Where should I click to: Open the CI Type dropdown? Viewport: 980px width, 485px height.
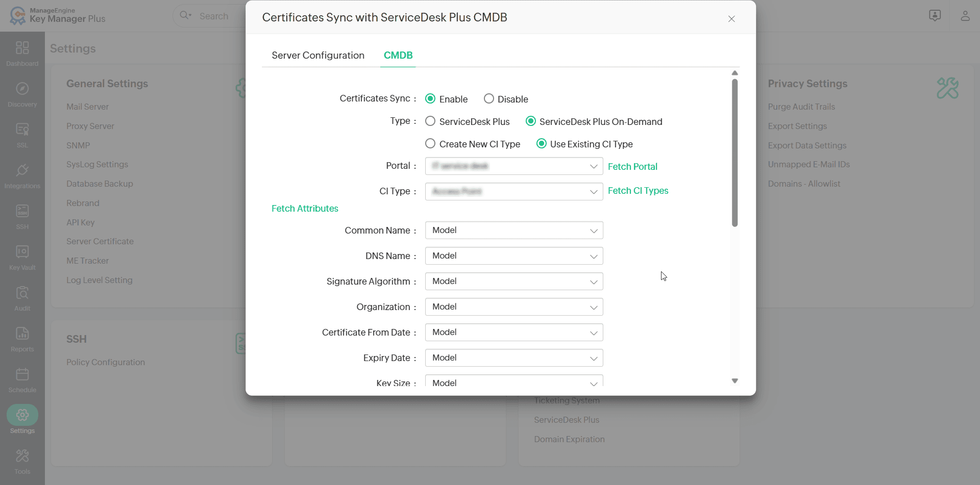pos(514,192)
